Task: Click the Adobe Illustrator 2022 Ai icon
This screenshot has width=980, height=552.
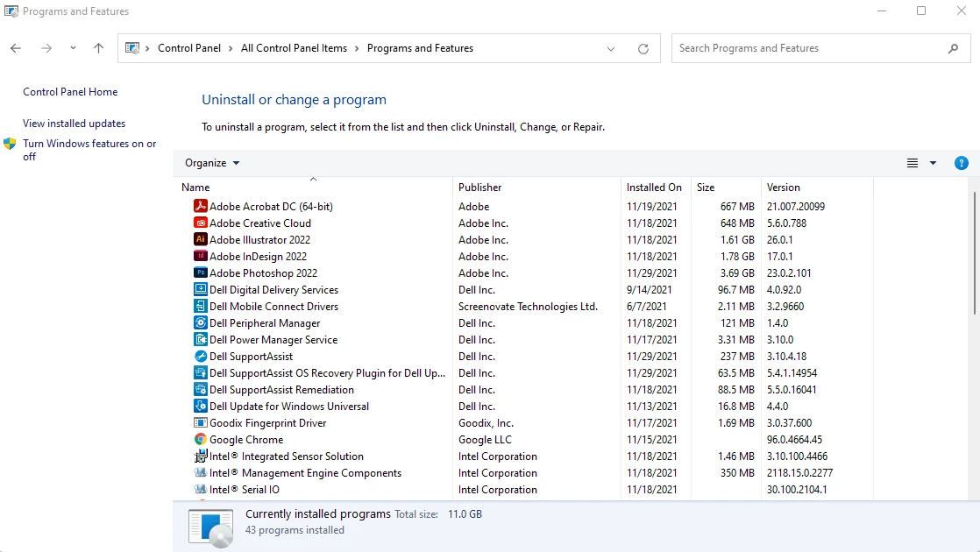Action: 200,239
